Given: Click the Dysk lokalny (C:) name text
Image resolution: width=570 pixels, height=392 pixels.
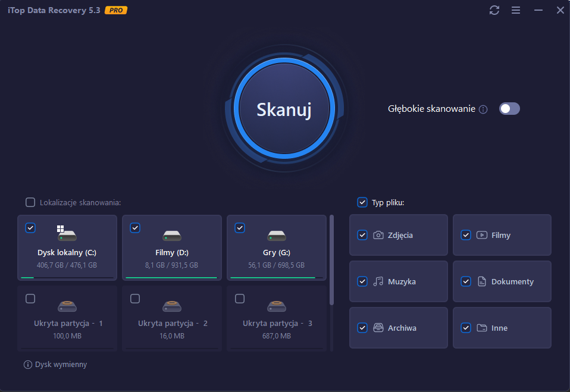Looking at the screenshot, I should coord(67,252).
